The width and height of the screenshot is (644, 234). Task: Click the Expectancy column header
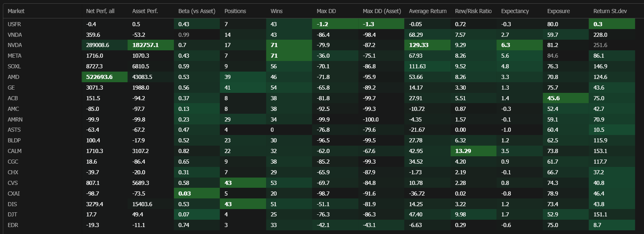click(x=515, y=11)
